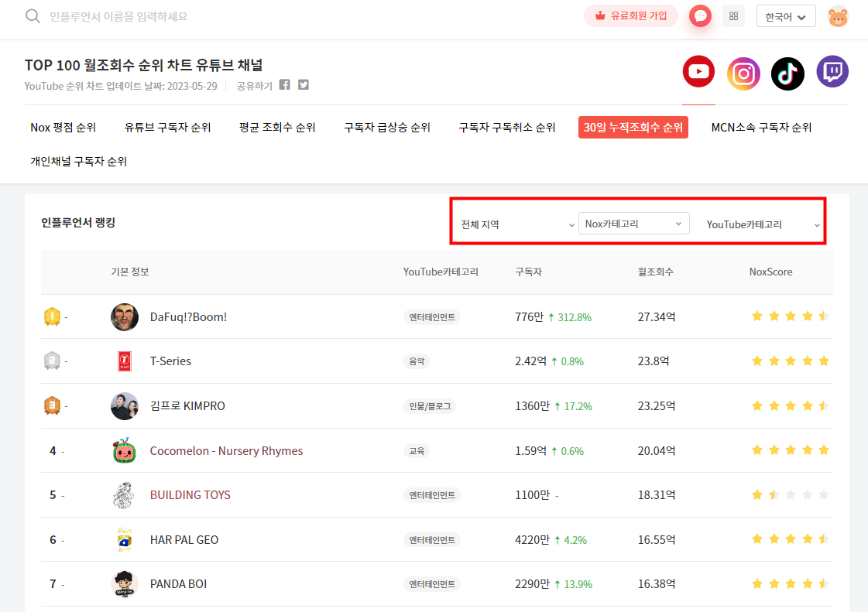
Task: Open DaFuq!?Boom! channel link
Action: 188,317
